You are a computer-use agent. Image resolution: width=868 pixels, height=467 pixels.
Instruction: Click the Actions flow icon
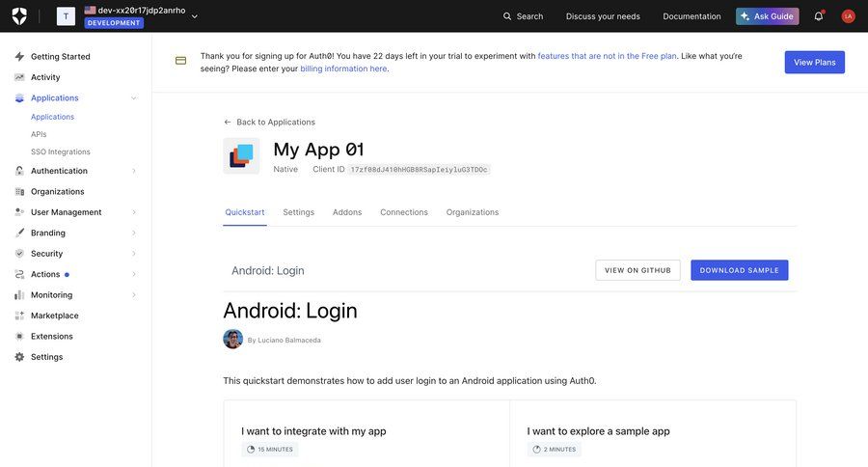19,274
